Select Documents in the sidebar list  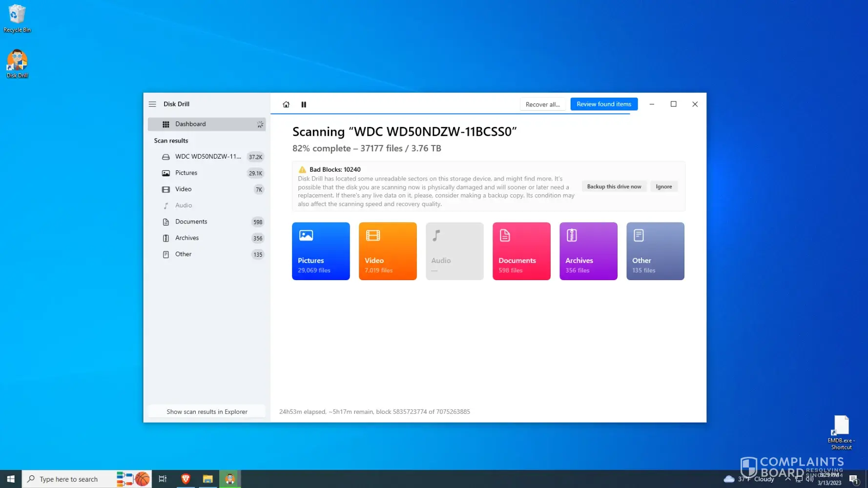(191, 222)
